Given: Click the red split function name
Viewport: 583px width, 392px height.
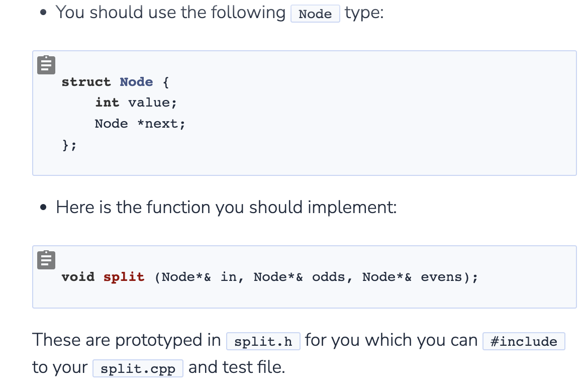Looking at the screenshot, I should 124,277.
